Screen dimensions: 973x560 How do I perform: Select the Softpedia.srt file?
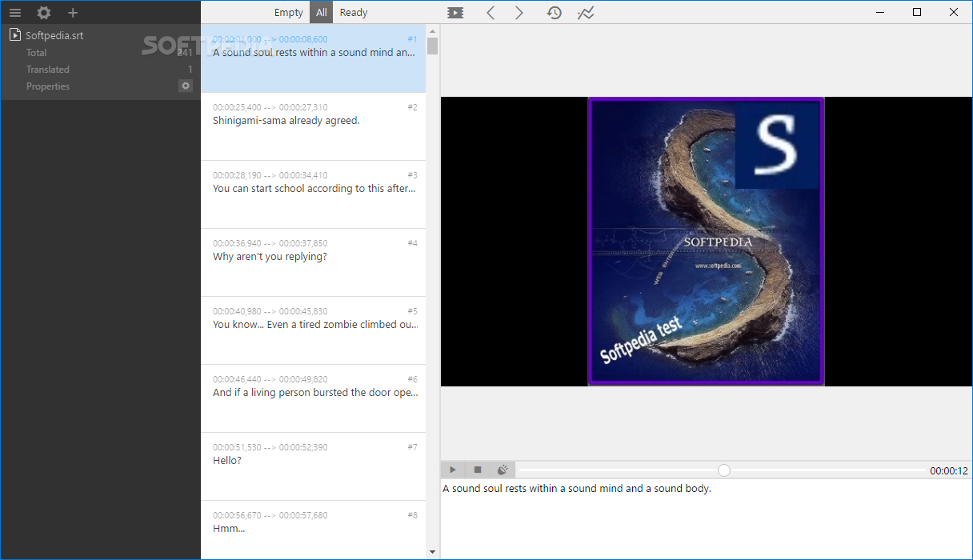(54, 35)
